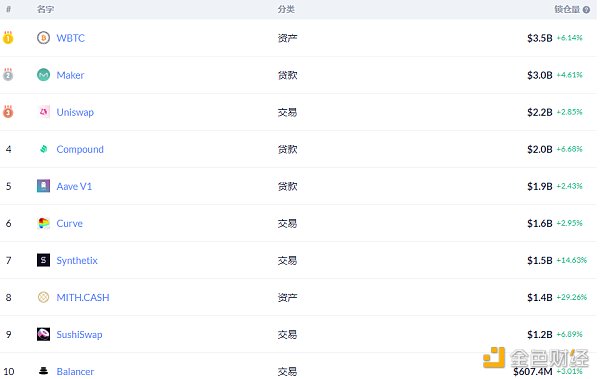Click the Uniswap unicorn logo icon
Screen dimensions: 600x379
[44, 112]
